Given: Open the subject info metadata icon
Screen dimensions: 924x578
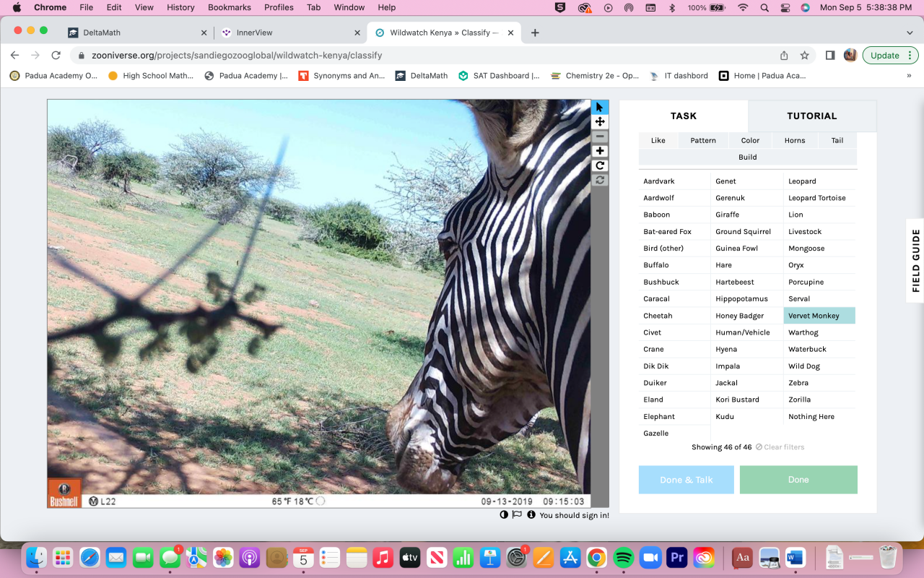Looking at the screenshot, I should tap(531, 515).
